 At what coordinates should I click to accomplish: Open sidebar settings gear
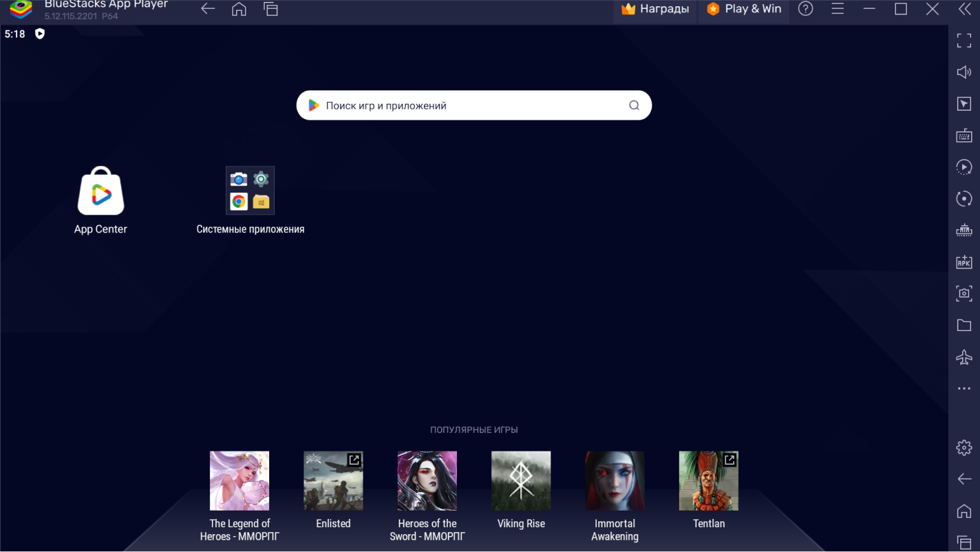point(963,448)
